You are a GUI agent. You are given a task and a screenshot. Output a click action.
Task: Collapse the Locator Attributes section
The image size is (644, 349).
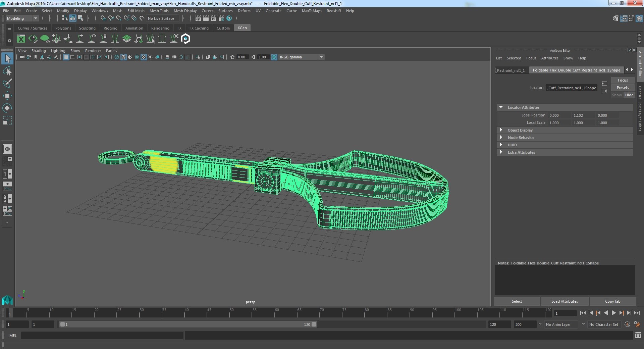(x=501, y=107)
